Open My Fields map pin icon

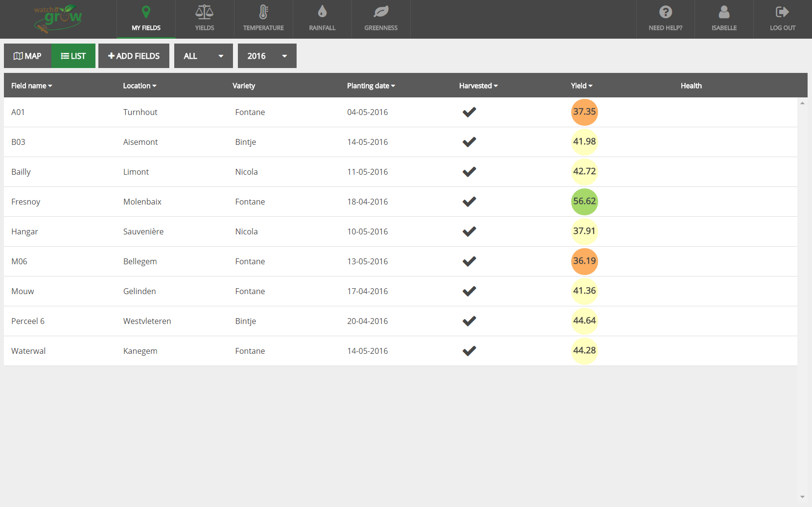pos(146,12)
